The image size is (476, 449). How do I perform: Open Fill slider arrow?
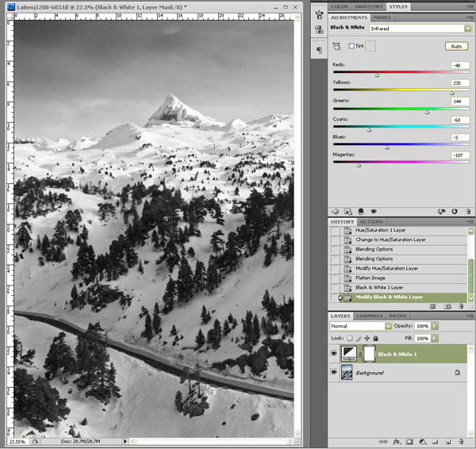pyautogui.click(x=435, y=338)
